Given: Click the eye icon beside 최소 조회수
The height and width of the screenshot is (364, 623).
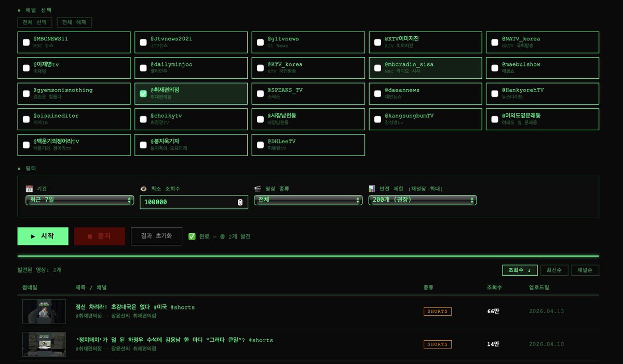Looking at the screenshot, I should [x=144, y=189].
